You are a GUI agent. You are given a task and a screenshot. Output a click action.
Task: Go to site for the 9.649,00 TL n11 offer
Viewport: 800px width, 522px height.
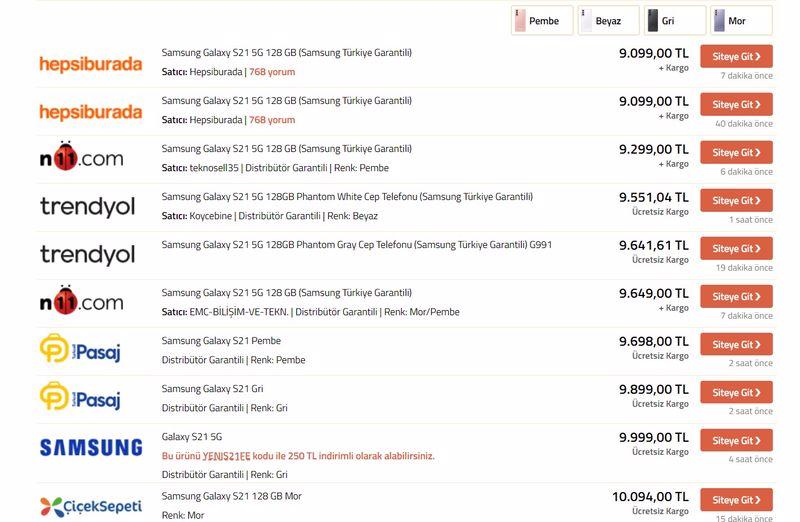[736, 296]
